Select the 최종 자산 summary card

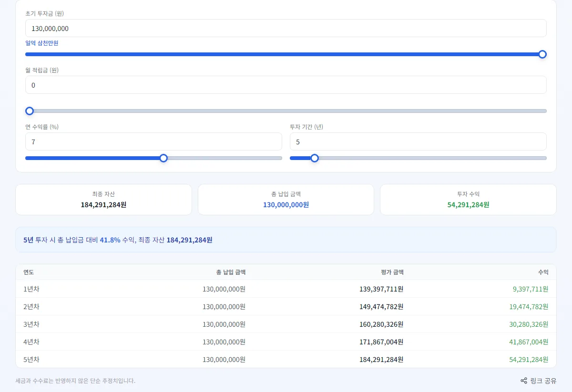[103, 200]
